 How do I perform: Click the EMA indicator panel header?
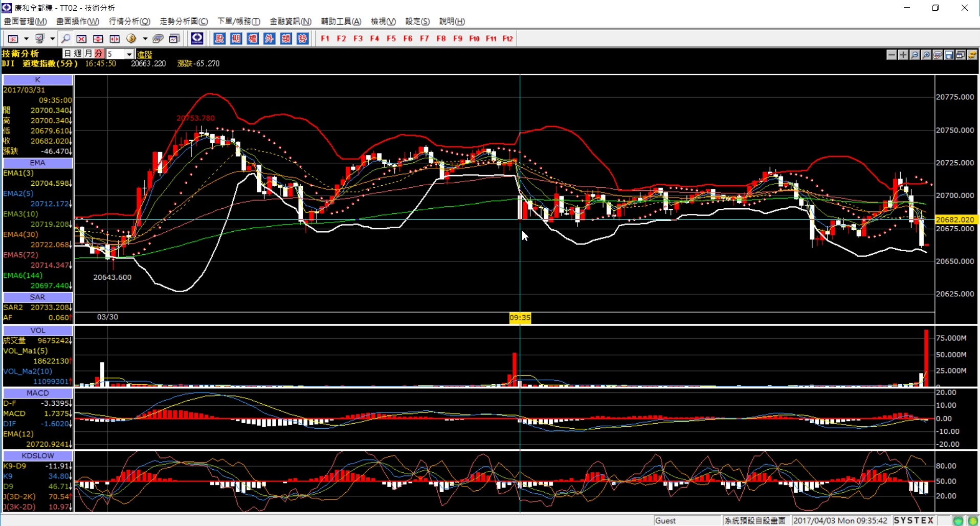[x=38, y=163]
